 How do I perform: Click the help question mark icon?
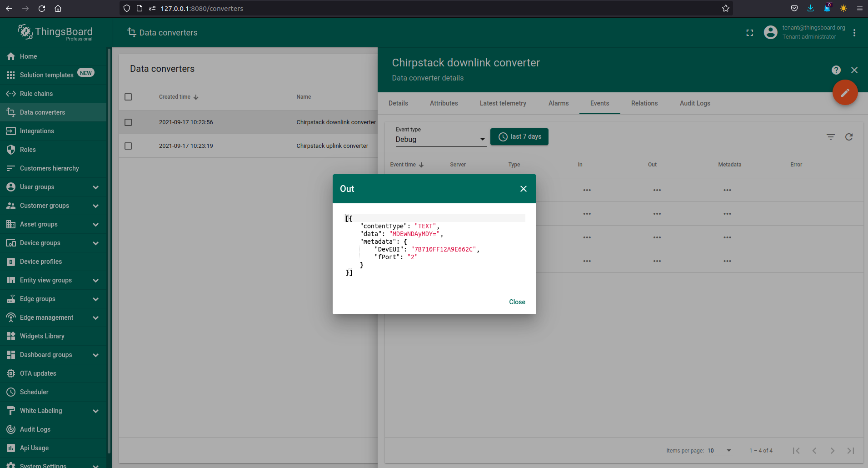click(x=836, y=70)
